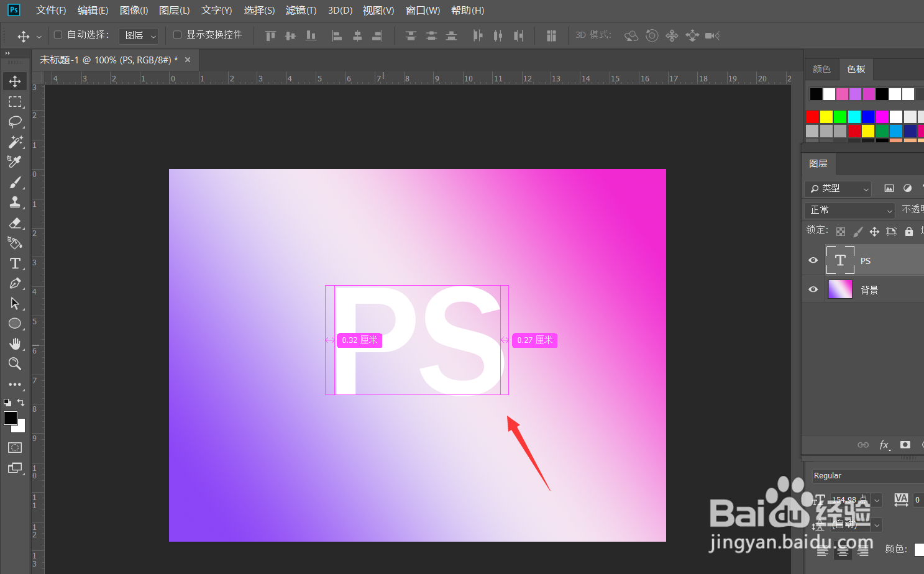Select the Magic Wand tool
924x574 pixels.
coord(15,142)
